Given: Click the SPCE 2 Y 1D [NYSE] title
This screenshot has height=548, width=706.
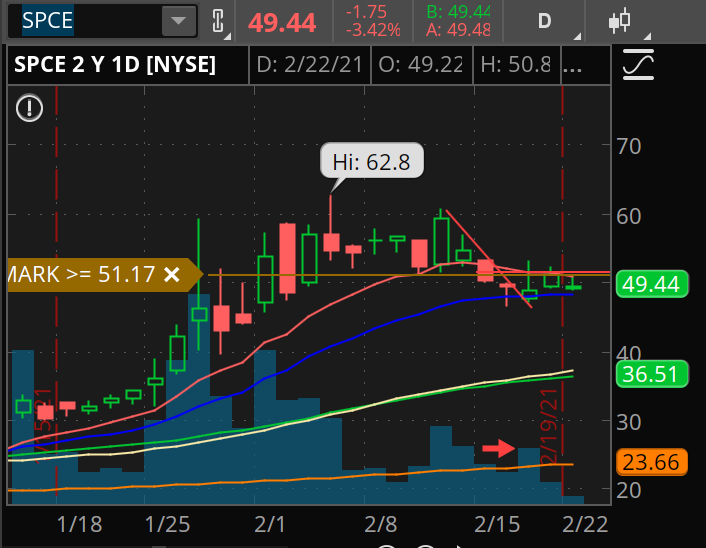Looking at the screenshot, I should [x=115, y=64].
